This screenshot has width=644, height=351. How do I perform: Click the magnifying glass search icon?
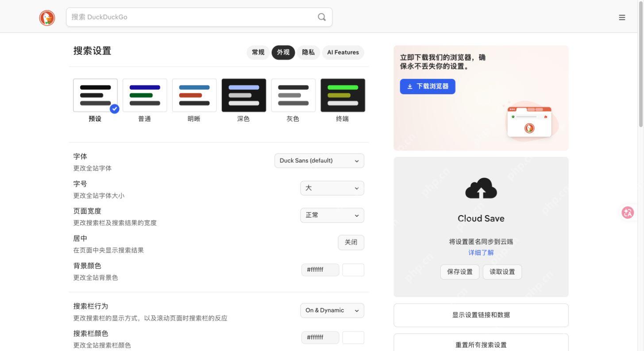coord(322,17)
